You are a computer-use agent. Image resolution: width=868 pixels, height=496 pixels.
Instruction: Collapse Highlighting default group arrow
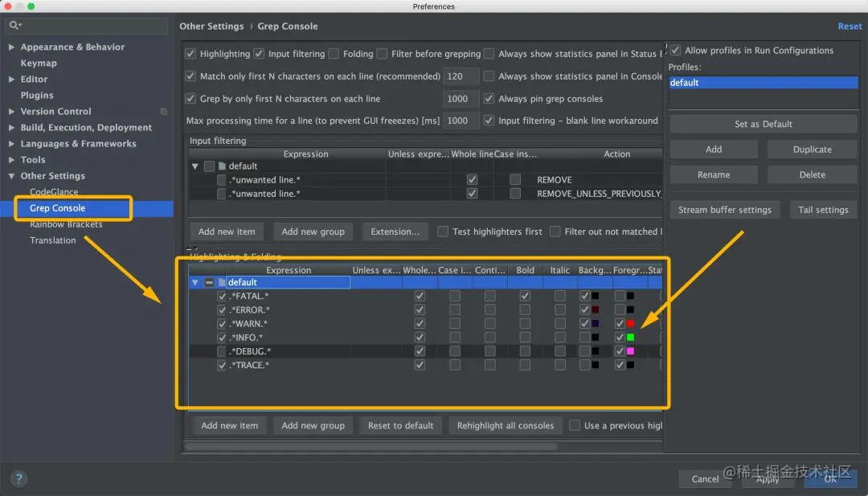pos(194,282)
